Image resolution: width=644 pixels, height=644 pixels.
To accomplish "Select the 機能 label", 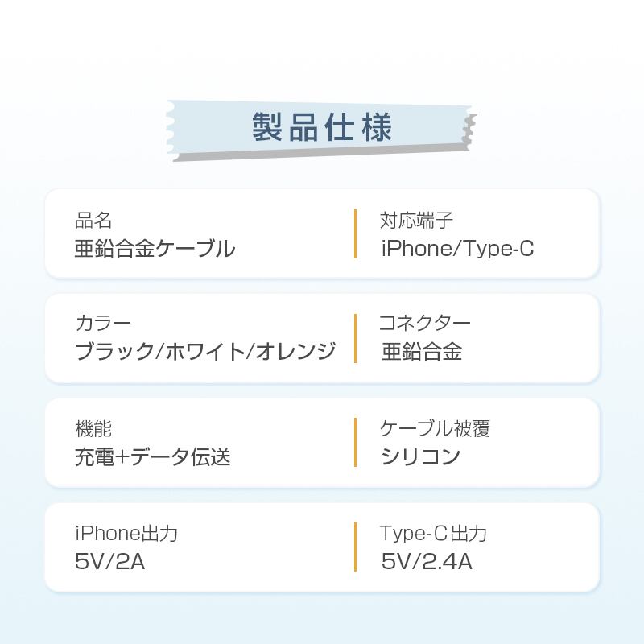I will pos(93,428).
